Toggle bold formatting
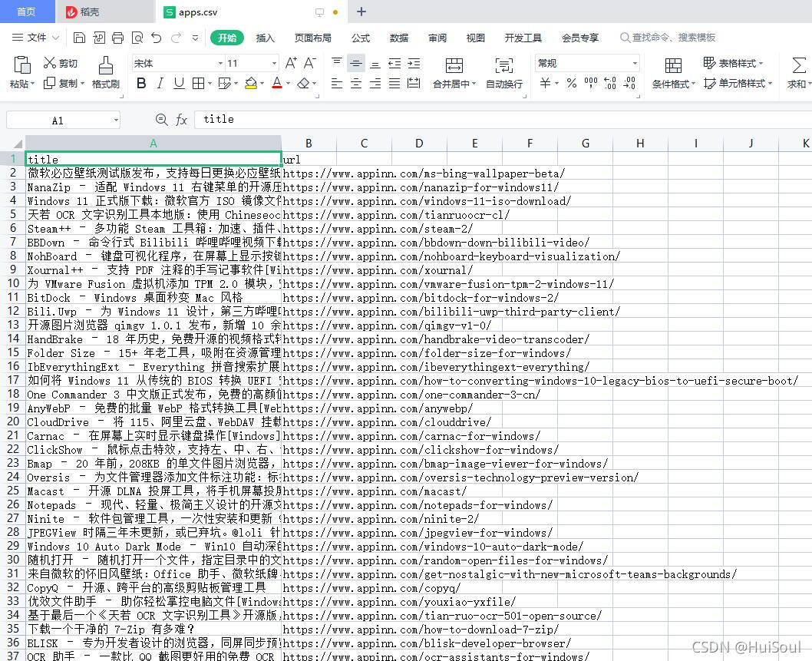The width and height of the screenshot is (812, 661). pos(141,83)
